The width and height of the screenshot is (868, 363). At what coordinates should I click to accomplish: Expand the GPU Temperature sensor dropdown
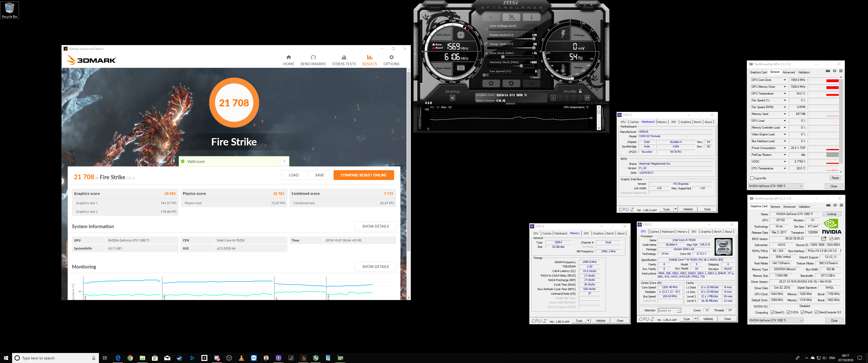point(785,94)
